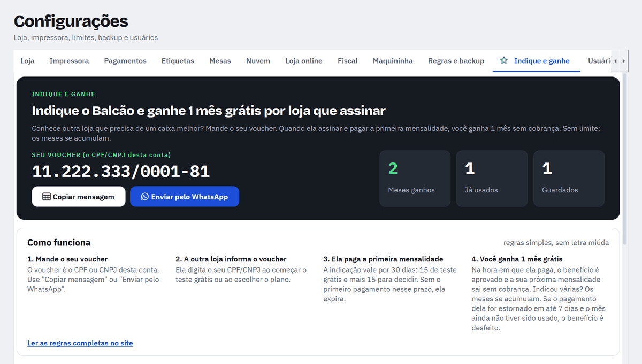Select the Etiquetas tab
Screen dimensions: 642x364
(178, 61)
